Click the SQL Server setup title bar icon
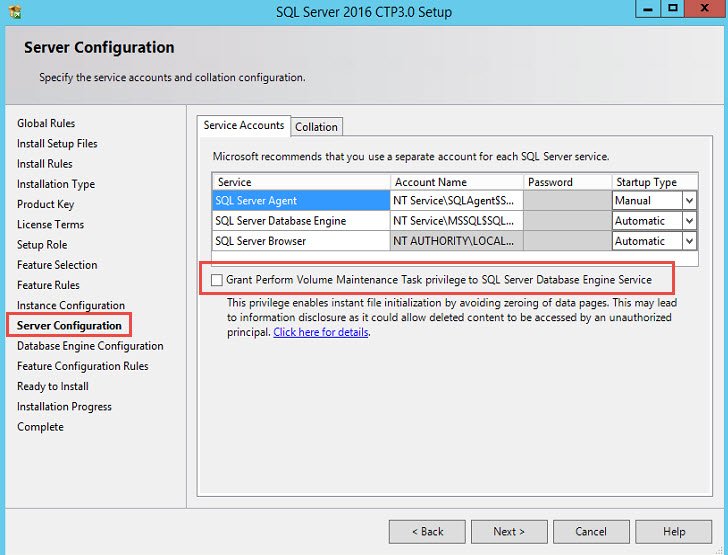 [x=15, y=11]
